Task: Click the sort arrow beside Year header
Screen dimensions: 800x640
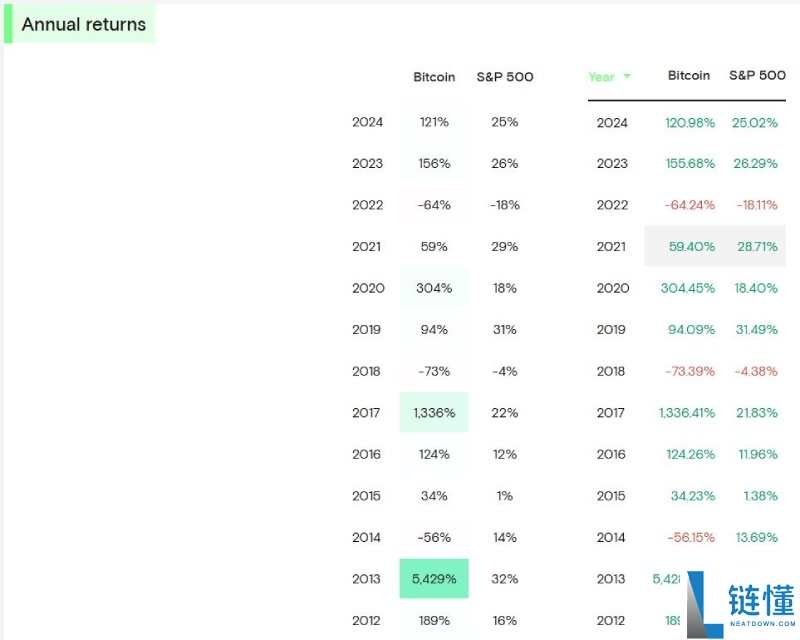Action: [x=627, y=77]
